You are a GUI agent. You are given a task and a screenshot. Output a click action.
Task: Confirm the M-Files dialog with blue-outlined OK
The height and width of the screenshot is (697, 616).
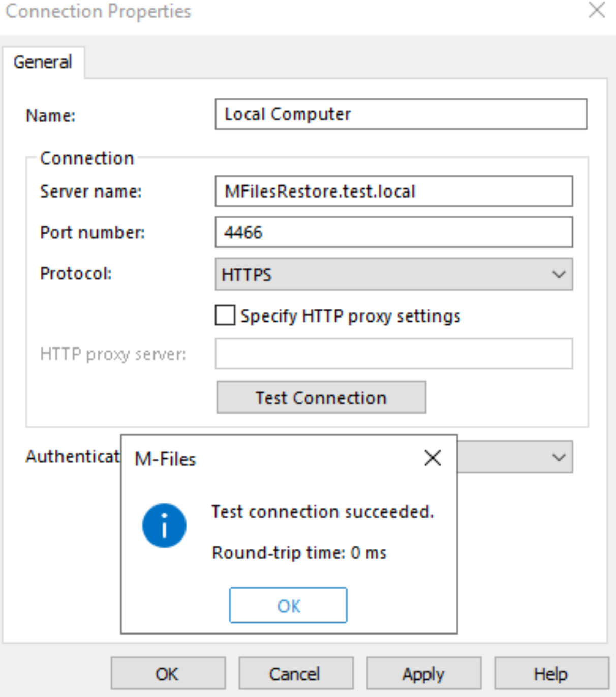[x=288, y=605]
